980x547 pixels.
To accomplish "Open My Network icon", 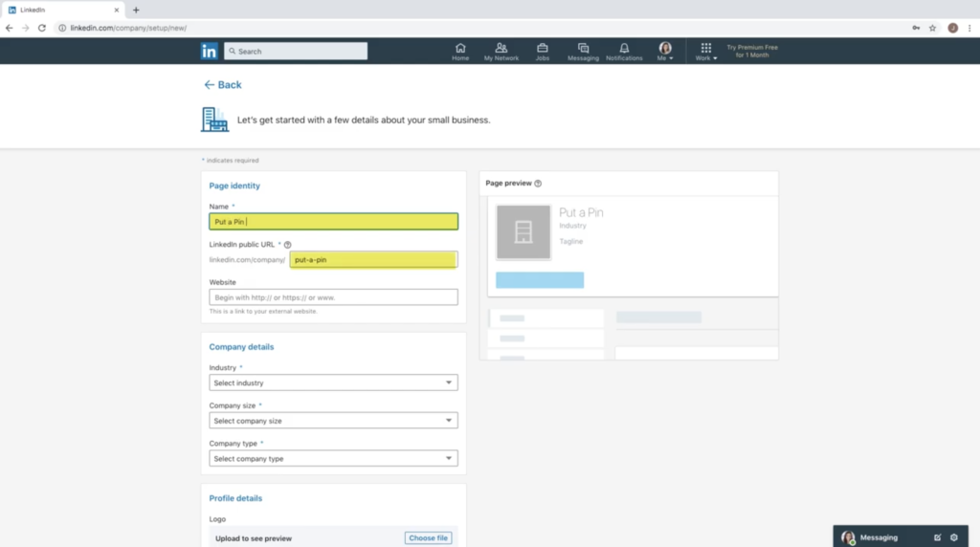I will point(501,52).
